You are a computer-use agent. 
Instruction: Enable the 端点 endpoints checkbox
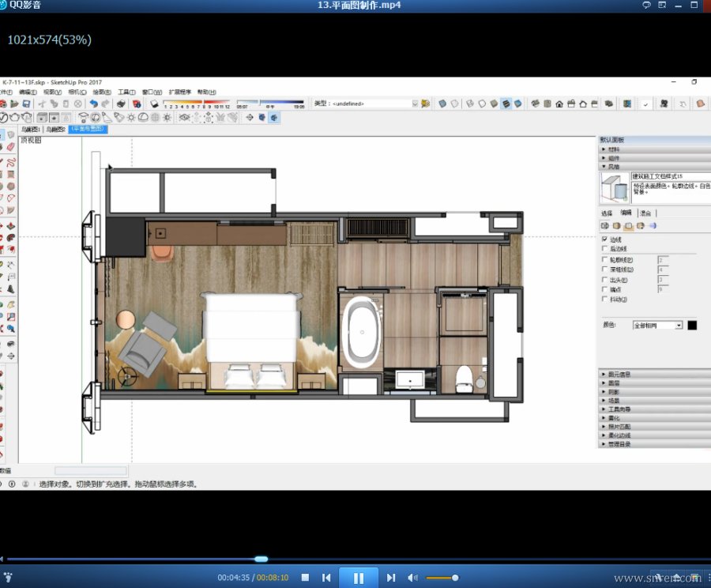coord(605,290)
